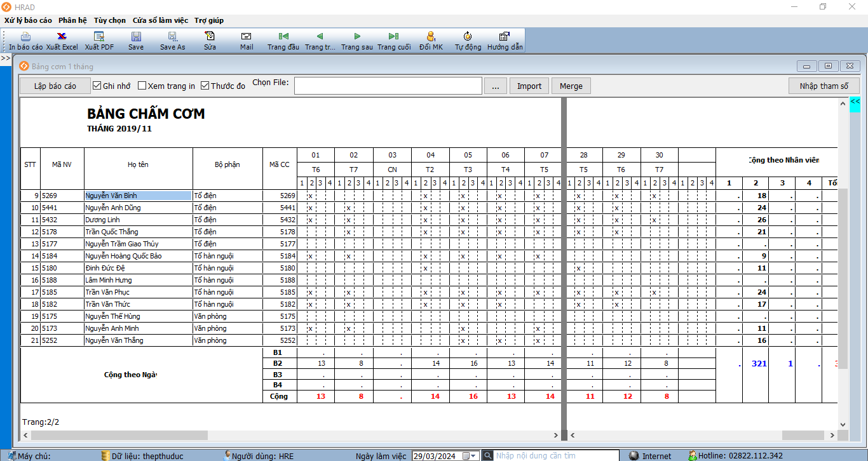Click the Xuất PDF toolbar icon
This screenshot has height=461, width=868.
(x=99, y=37)
